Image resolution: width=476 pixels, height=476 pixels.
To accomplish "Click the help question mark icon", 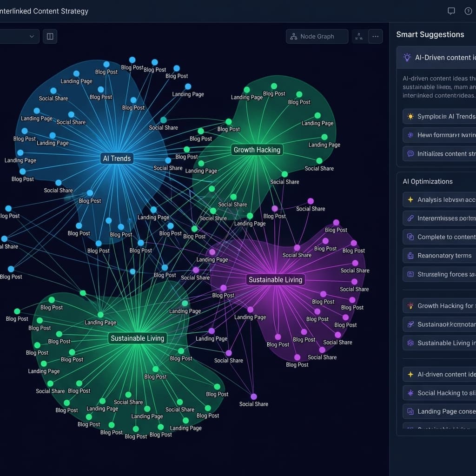I will coord(468,11).
